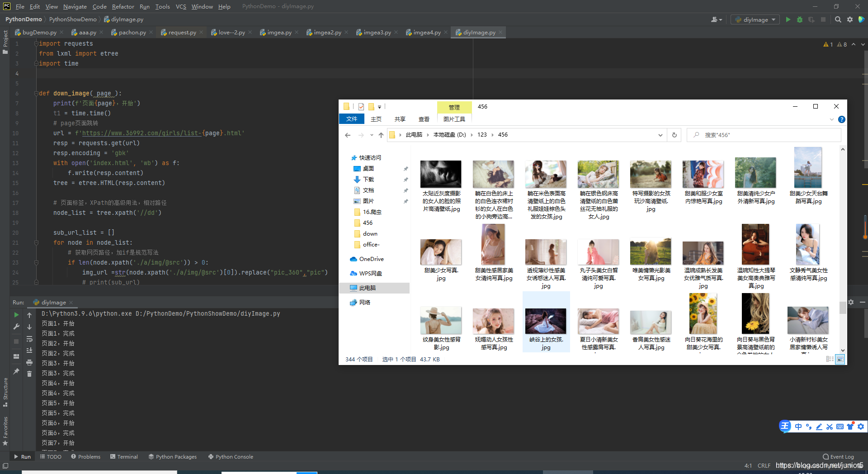Image resolution: width=868 pixels, height=474 pixels.
Task: Open PyCharm settings gear in top toolbar
Action: (x=850, y=19)
